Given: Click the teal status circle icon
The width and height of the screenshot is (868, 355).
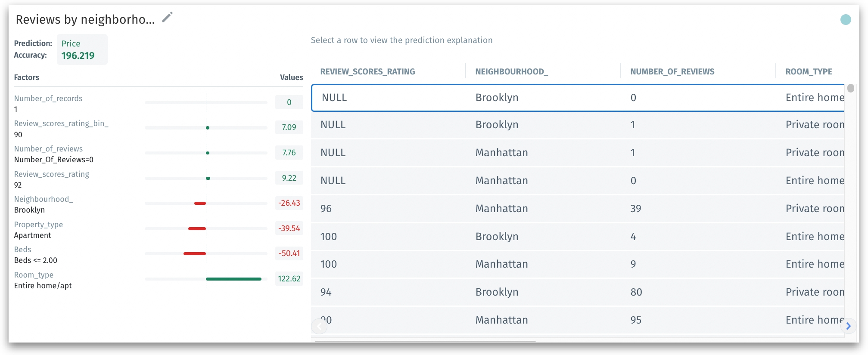Looking at the screenshot, I should (x=846, y=19).
